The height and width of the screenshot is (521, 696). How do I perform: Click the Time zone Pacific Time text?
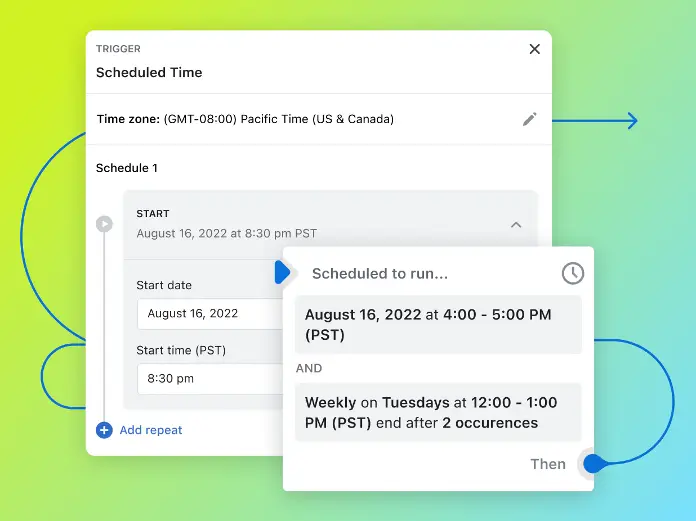245,119
